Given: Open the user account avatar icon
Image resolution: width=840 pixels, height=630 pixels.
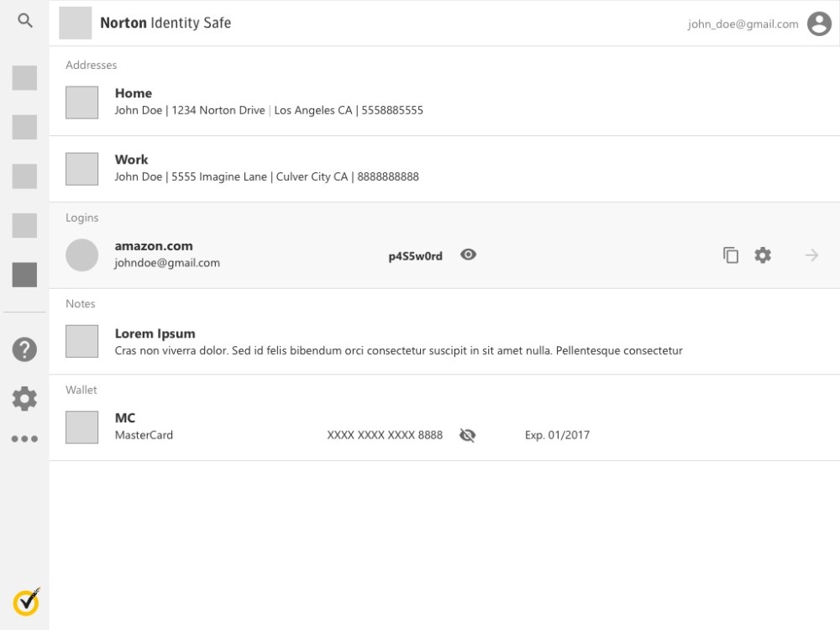Looking at the screenshot, I should (x=819, y=24).
